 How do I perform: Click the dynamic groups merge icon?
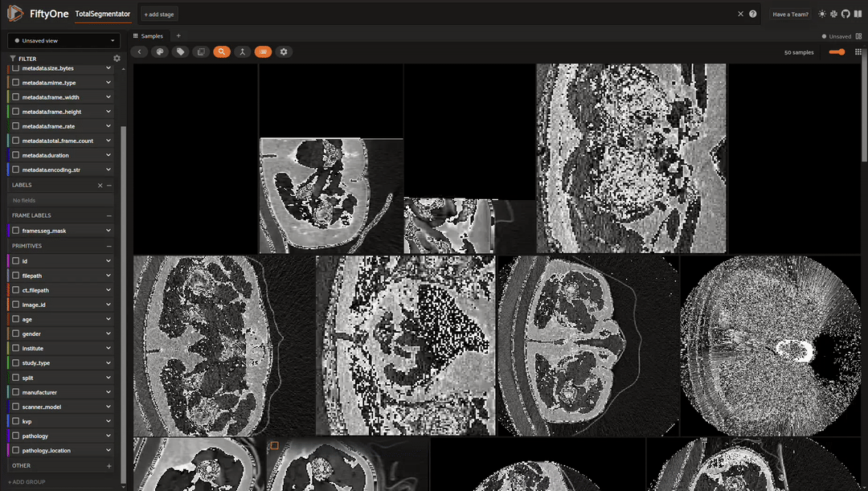pyautogui.click(x=242, y=51)
